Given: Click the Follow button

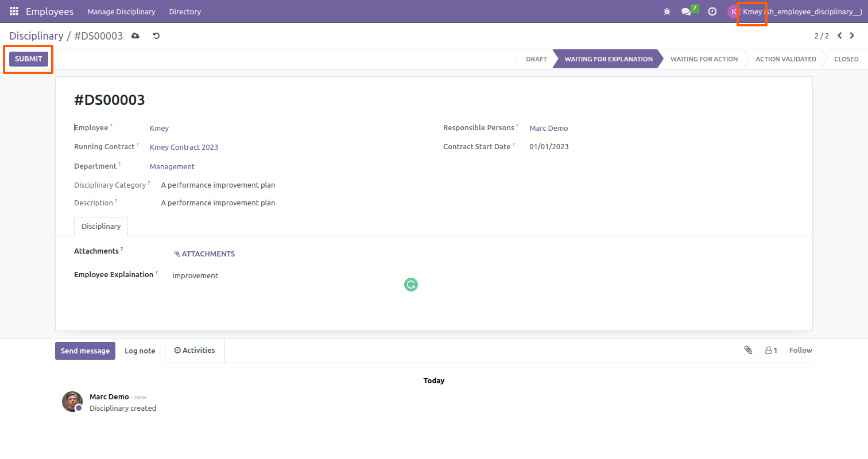Looking at the screenshot, I should (801, 350).
